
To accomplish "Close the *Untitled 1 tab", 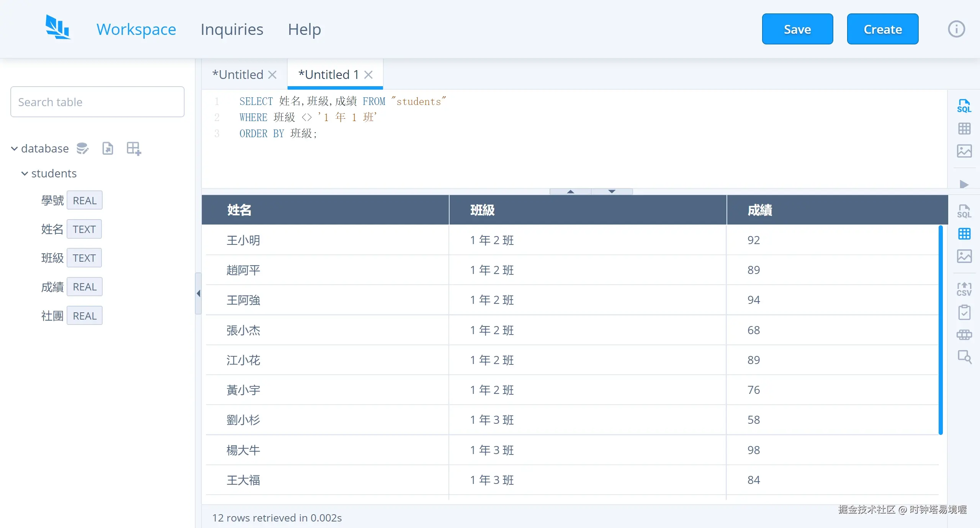I will point(368,74).
